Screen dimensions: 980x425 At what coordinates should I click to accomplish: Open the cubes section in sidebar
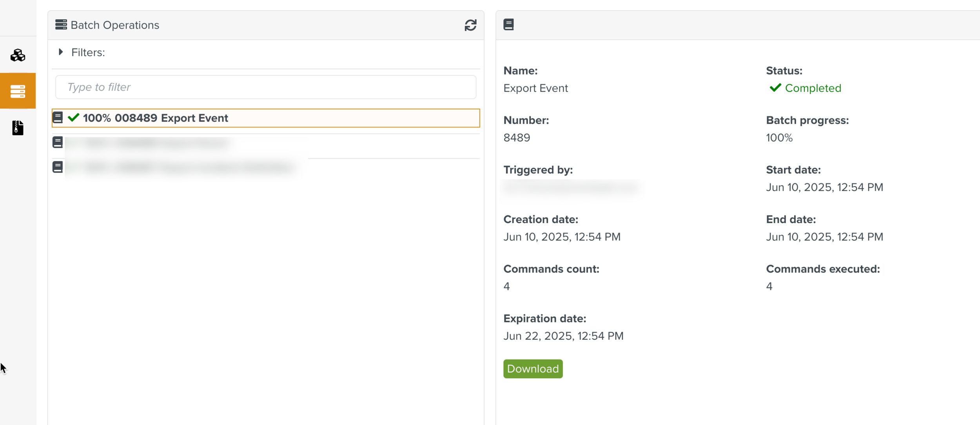coord(18,55)
